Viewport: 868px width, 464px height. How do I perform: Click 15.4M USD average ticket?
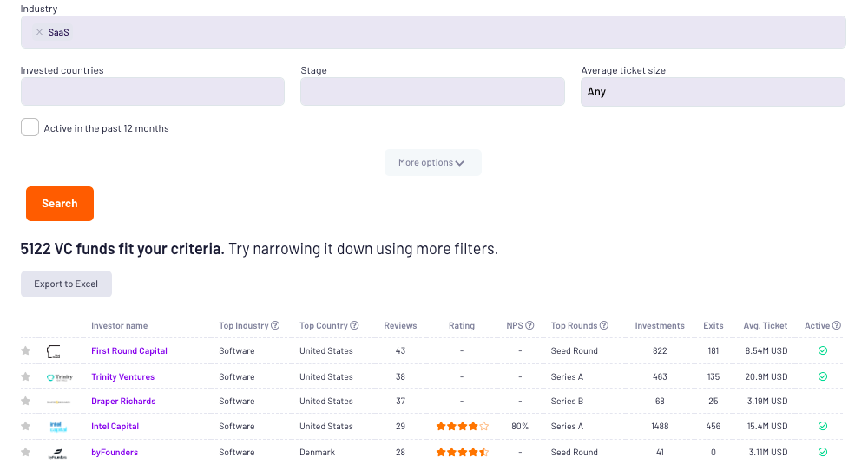[766, 426]
